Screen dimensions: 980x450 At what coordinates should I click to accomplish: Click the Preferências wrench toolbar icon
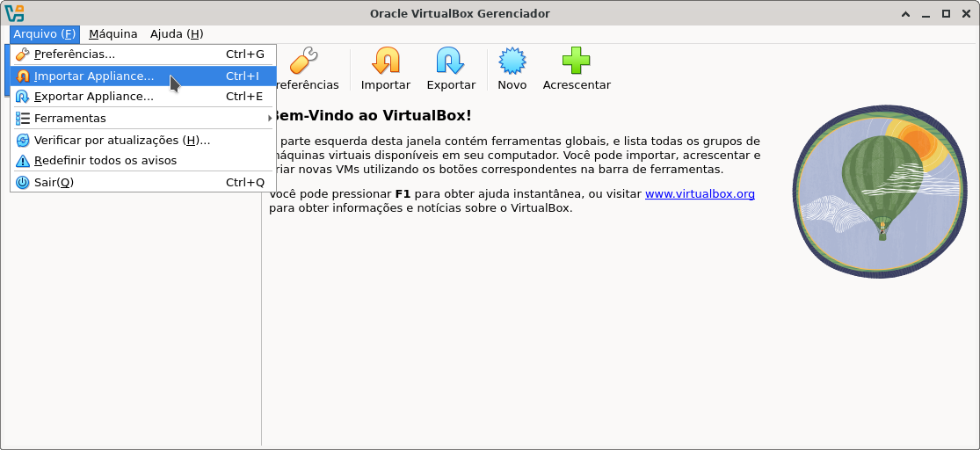pos(303,62)
